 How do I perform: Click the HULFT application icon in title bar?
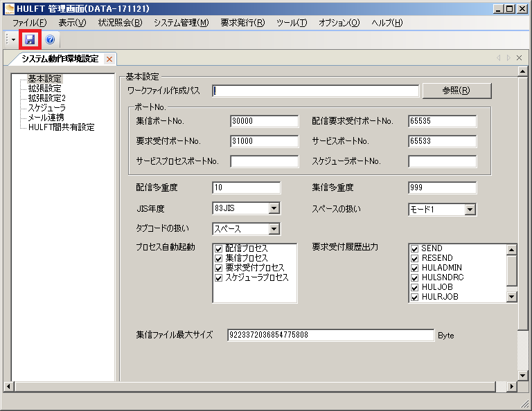click(9, 9)
